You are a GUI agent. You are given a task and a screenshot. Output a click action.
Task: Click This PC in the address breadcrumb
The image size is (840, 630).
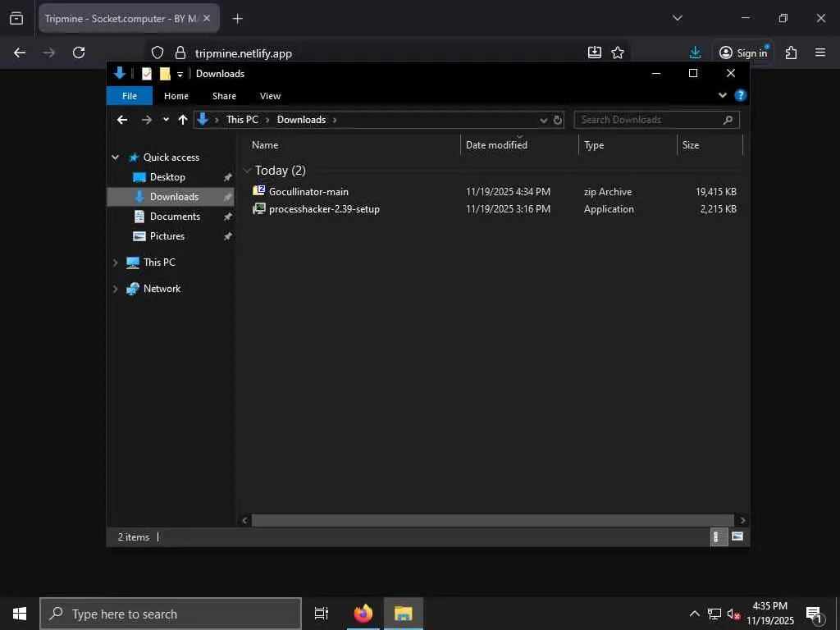(242, 120)
